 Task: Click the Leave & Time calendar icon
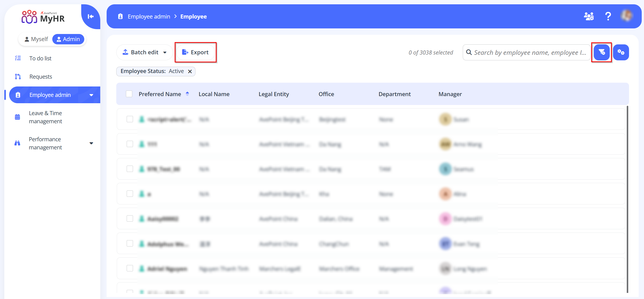click(18, 117)
